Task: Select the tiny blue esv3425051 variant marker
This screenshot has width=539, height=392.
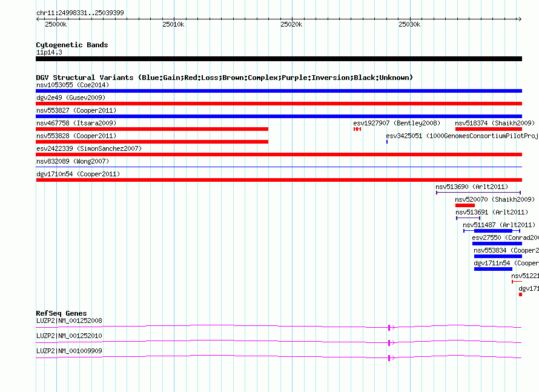Action: click(387, 142)
